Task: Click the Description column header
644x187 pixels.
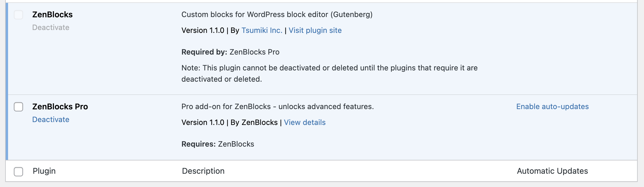Action: click(203, 171)
